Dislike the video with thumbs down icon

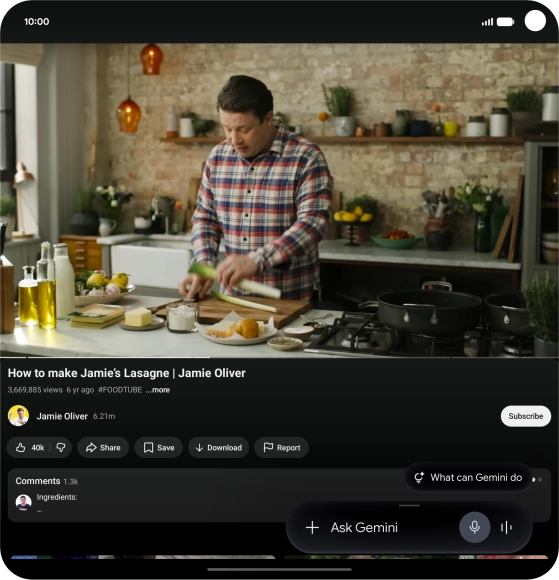[61, 448]
